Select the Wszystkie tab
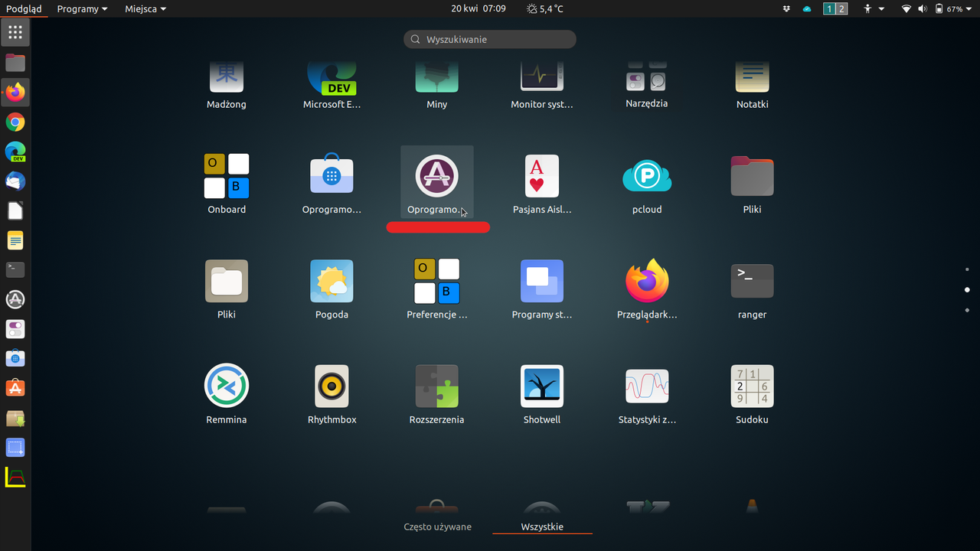980x551 pixels. coord(542,527)
